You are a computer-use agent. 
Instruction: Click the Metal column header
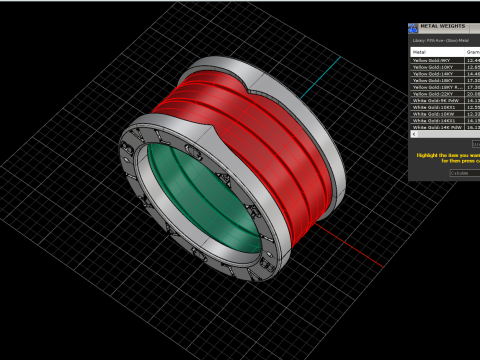pyautogui.click(x=437, y=52)
